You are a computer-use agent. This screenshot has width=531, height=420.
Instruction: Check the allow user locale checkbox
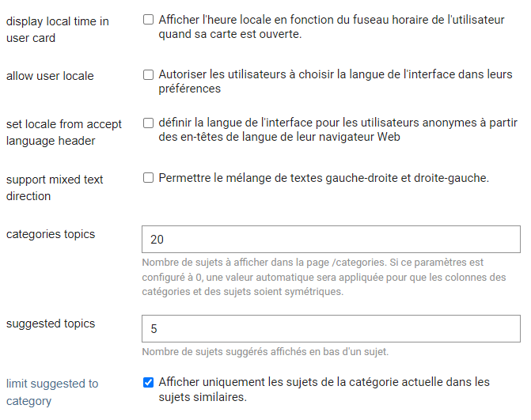(x=148, y=75)
